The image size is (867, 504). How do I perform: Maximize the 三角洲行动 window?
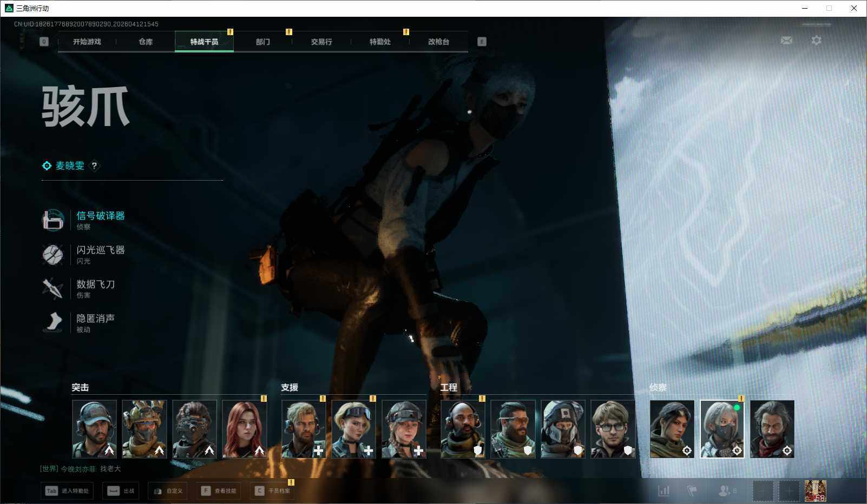point(829,8)
